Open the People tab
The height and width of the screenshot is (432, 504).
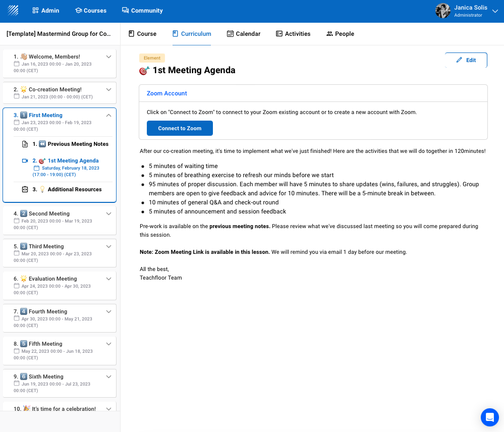pyautogui.click(x=340, y=34)
